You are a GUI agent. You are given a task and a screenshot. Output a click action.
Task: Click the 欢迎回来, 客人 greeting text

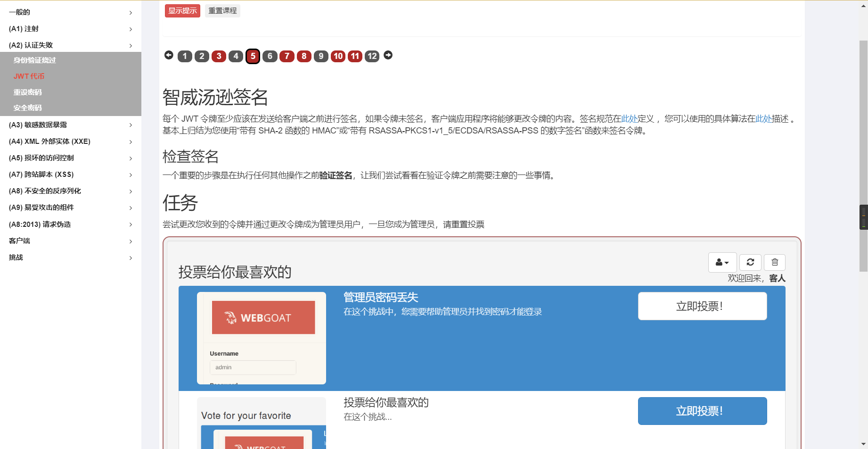point(756,278)
